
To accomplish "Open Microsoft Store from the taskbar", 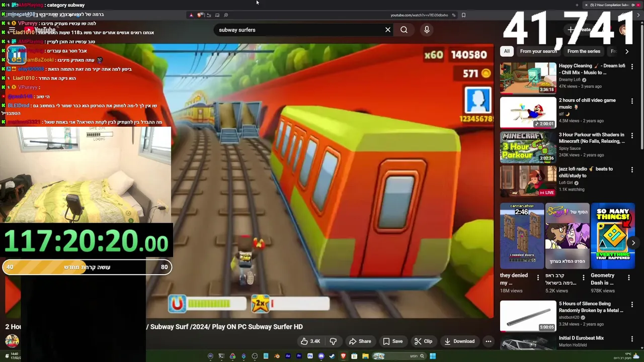I will (x=354, y=356).
